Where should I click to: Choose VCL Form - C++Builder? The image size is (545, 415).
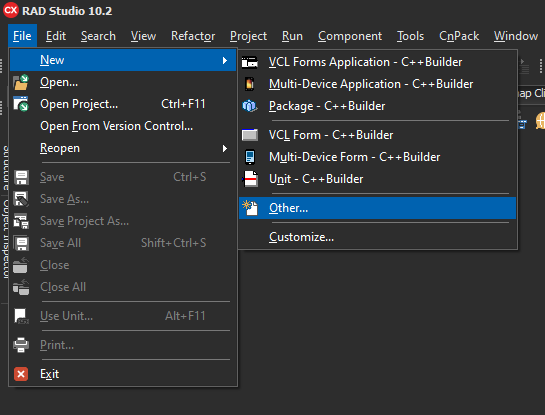(x=377, y=135)
